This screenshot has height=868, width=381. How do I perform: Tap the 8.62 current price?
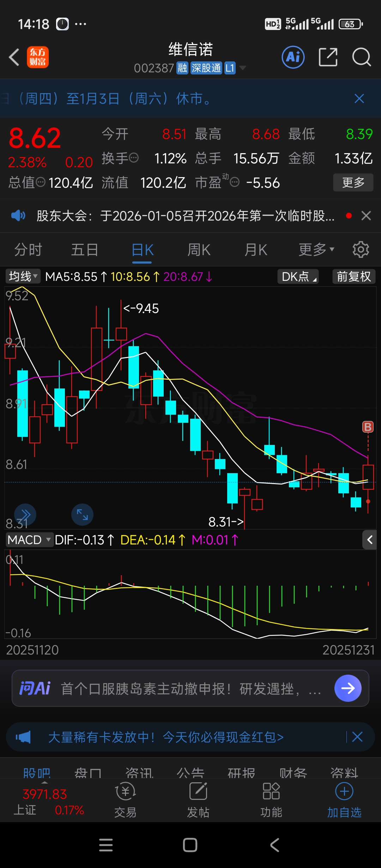coord(35,138)
